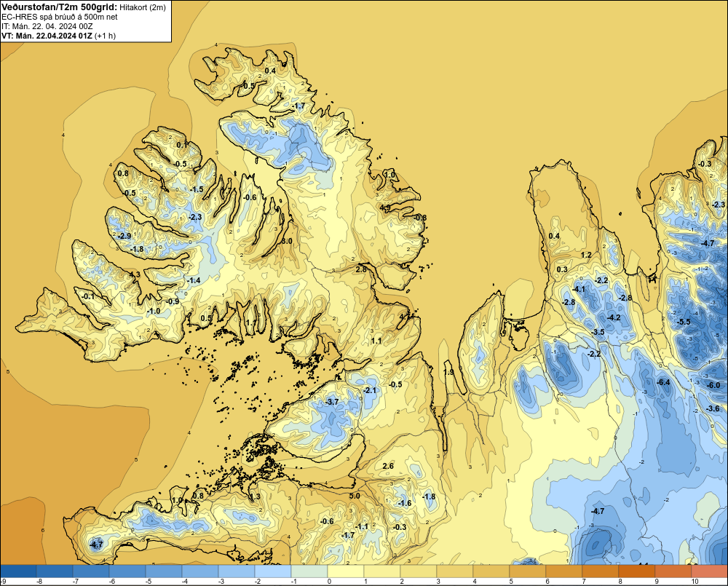Click the -1.6 temperature value
This screenshot has width=728, height=586.
point(405,503)
